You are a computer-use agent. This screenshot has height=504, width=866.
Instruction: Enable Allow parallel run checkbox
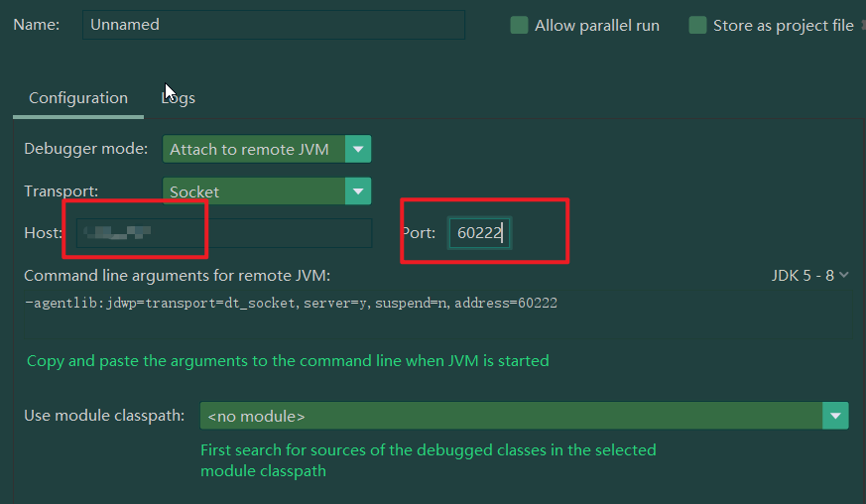(519, 26)
